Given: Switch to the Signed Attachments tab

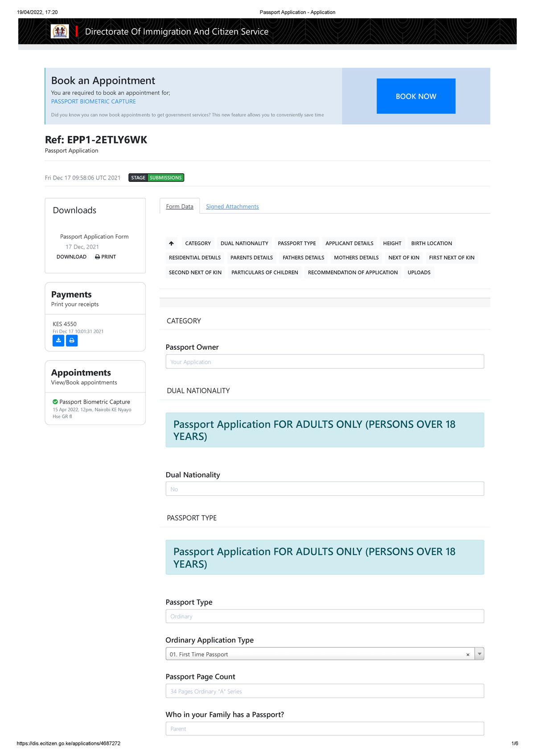Looking at the screenshot, I should click(x=232, y=207).
